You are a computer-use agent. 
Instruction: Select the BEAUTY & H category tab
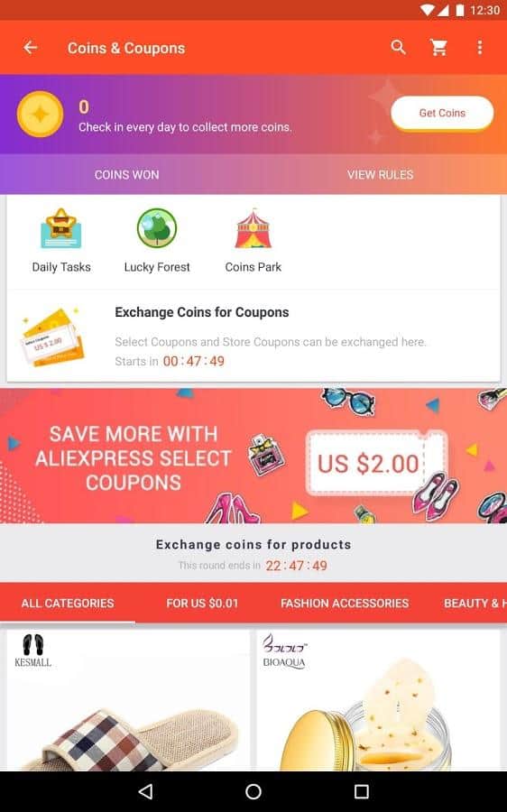[475, 604]
